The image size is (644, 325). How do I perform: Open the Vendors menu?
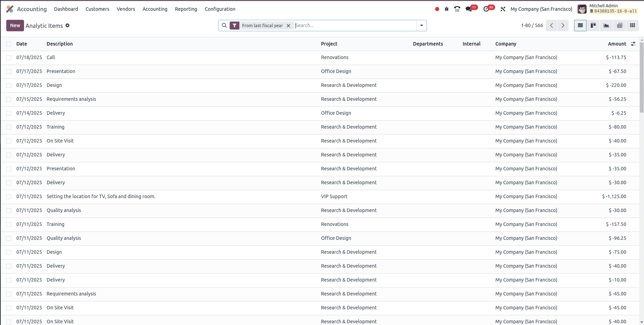126,9
